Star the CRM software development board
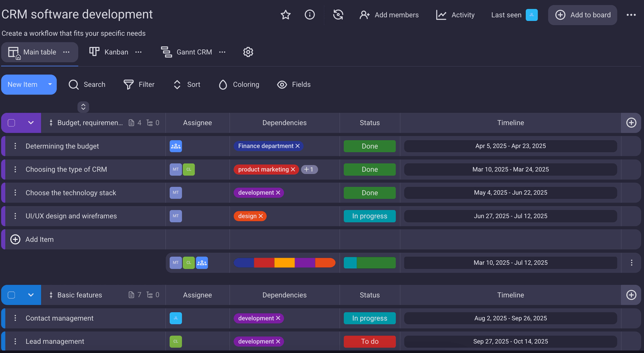644x353 pixels. click(286, 15)
